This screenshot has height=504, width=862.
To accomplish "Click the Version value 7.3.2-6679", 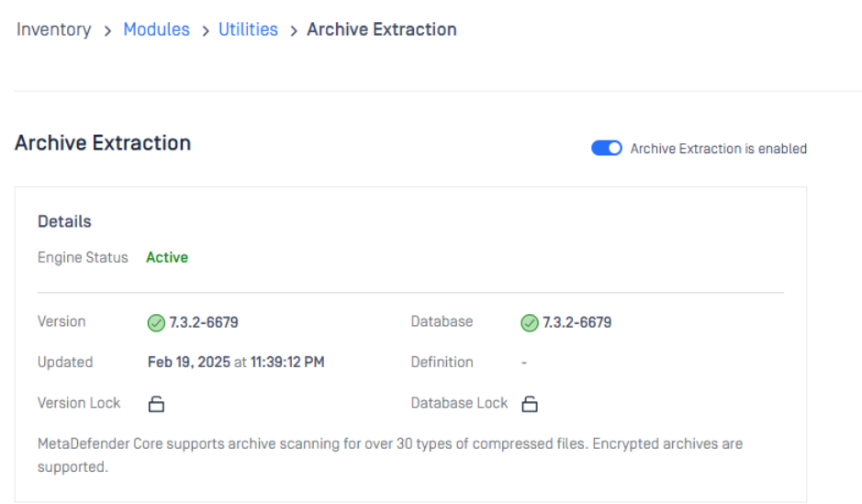I will point(204,322).
